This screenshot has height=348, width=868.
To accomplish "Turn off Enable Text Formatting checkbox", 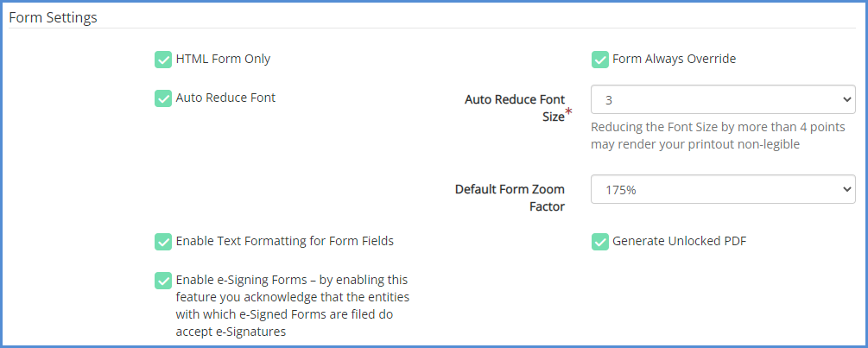I will (163, 242).
